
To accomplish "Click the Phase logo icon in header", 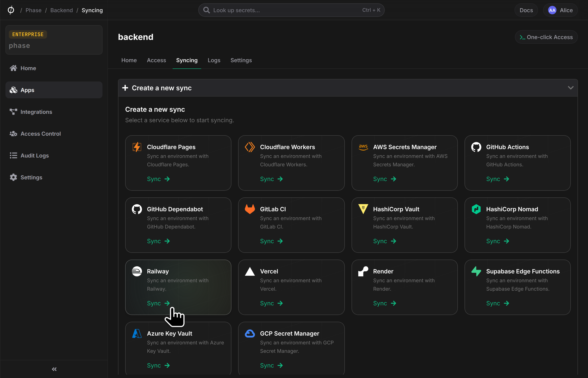I will (11, 10).
